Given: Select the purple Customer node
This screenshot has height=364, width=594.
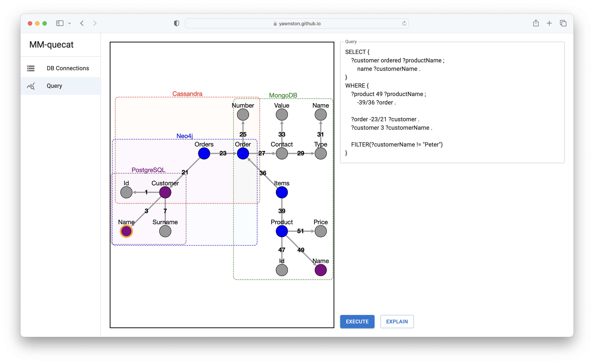Looking at the screenshot, I should [x=165, y=192].
